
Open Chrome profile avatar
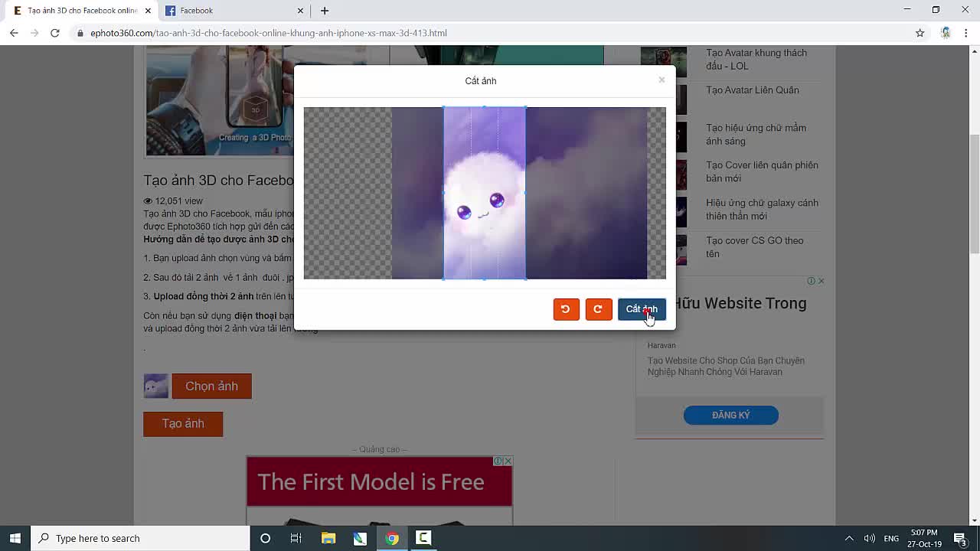(x=946, y=33)
